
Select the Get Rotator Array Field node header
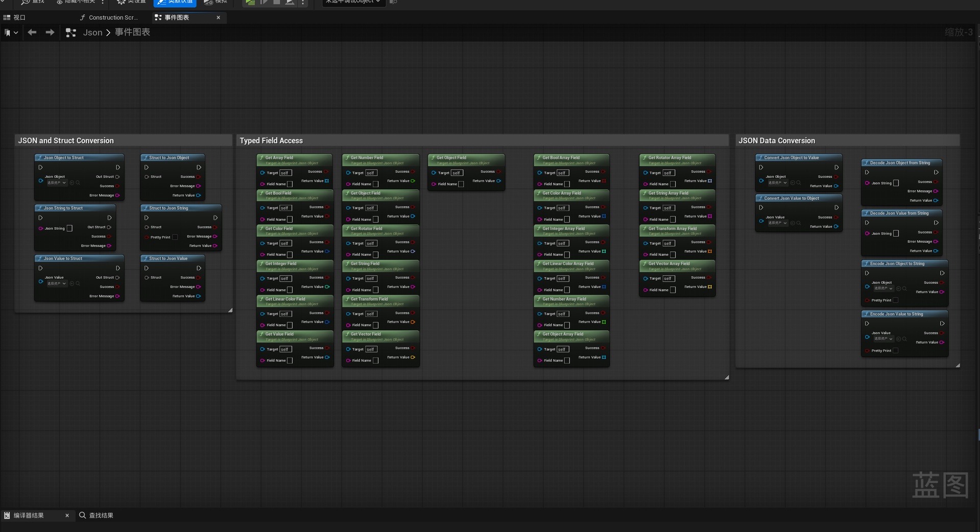pos(677,160)
